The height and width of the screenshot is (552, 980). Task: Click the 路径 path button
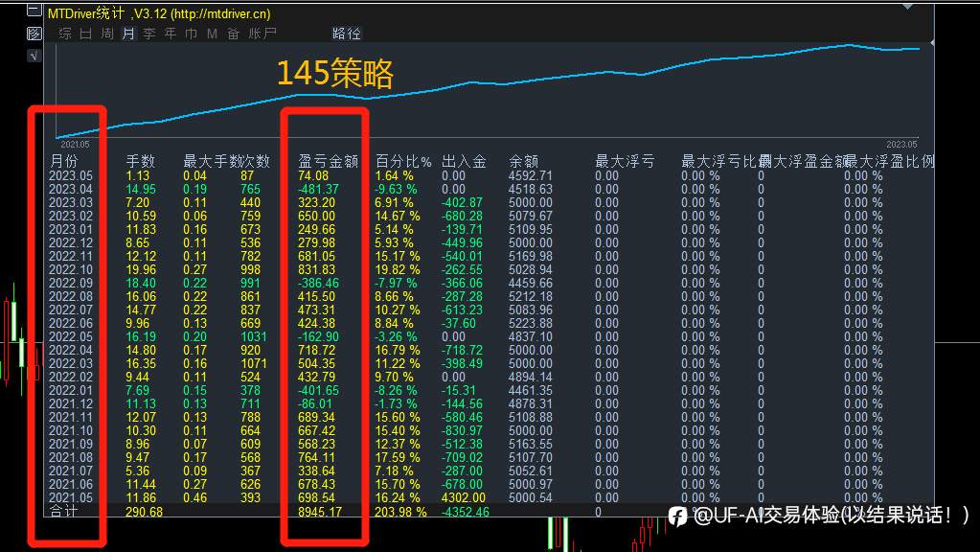346,34
